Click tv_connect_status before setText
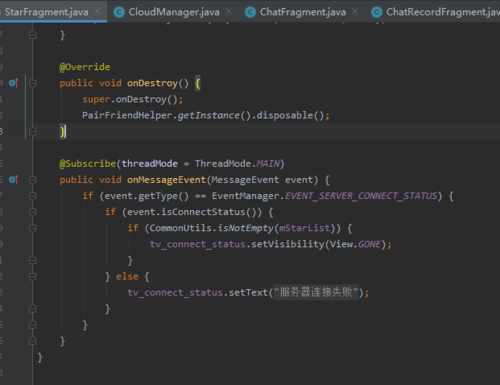Screen dimensions: 500x385 click(175, 293)
